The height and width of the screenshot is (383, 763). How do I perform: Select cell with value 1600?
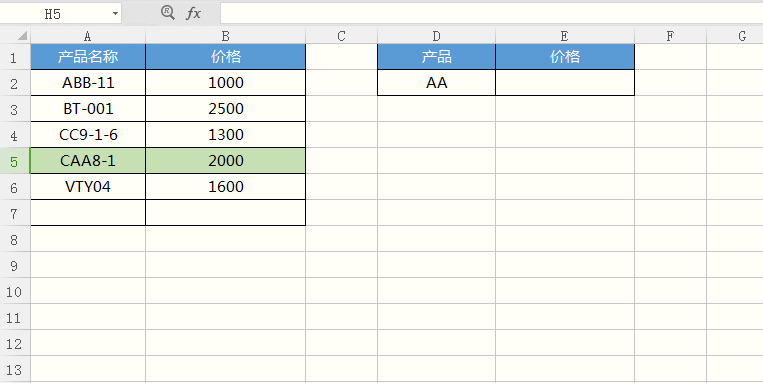(226, 186)
